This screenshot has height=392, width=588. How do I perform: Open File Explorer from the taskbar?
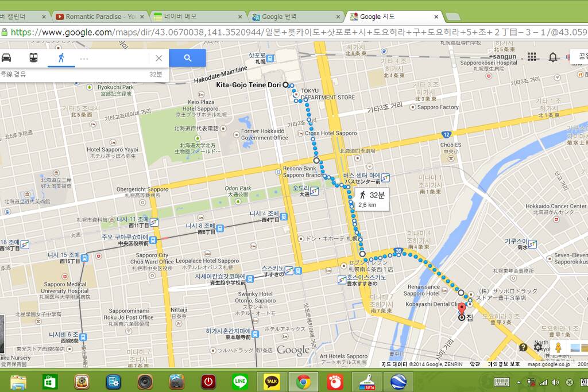[18, 382]
